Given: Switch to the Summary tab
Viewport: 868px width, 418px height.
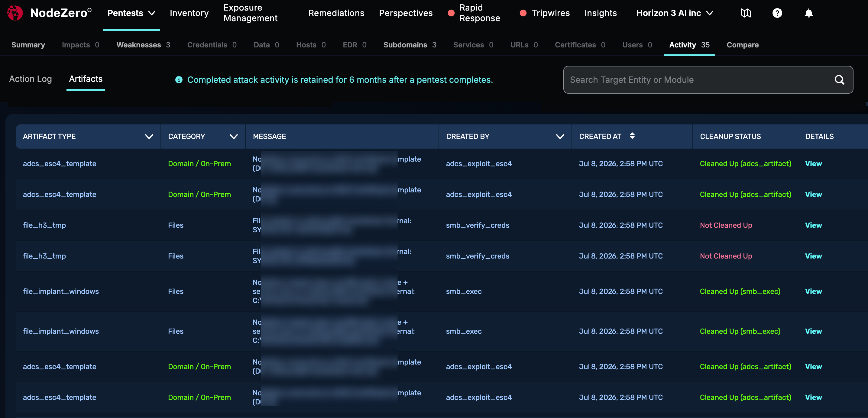Looking at the screenshot, I should click(28, 45).
